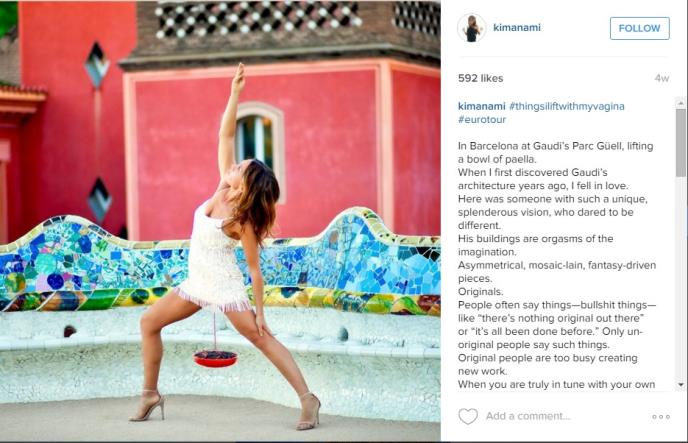Screen dimensions: 688x443
Task: Open kimanami's round profile avatar
Action: 472,28
